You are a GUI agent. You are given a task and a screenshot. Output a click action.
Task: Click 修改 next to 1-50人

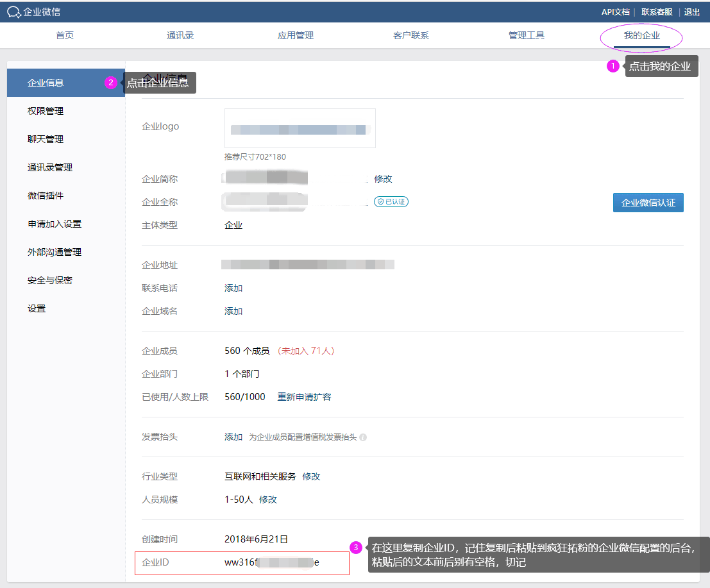point(268,500)
